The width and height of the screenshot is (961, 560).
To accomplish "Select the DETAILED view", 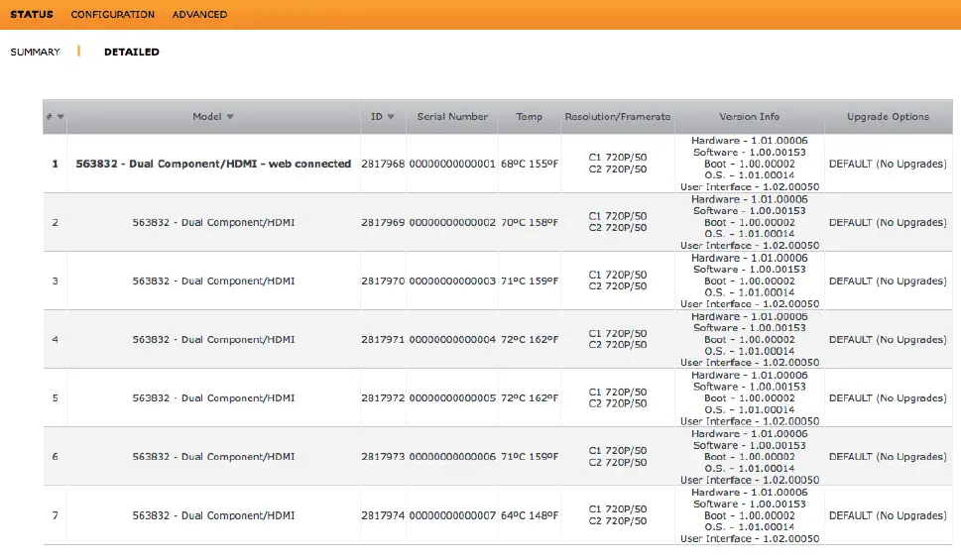I will pyautogui.click(x=132, y=53).
